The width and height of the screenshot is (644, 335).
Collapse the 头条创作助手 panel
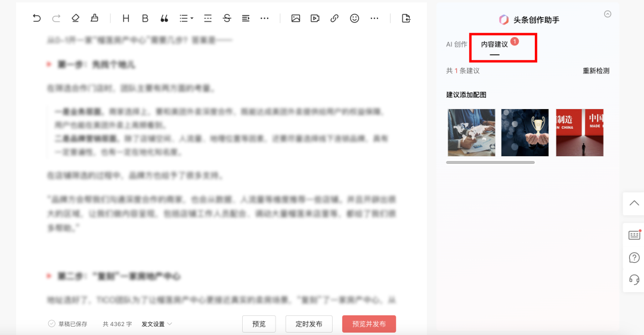tap(608, 14)
